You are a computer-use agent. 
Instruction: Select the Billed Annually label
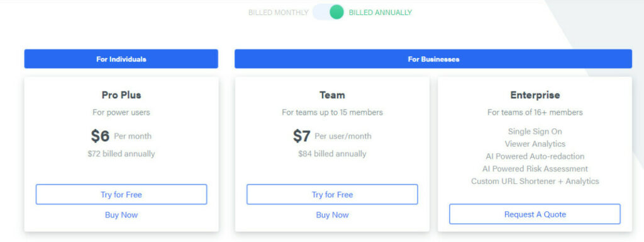[380, 13]
